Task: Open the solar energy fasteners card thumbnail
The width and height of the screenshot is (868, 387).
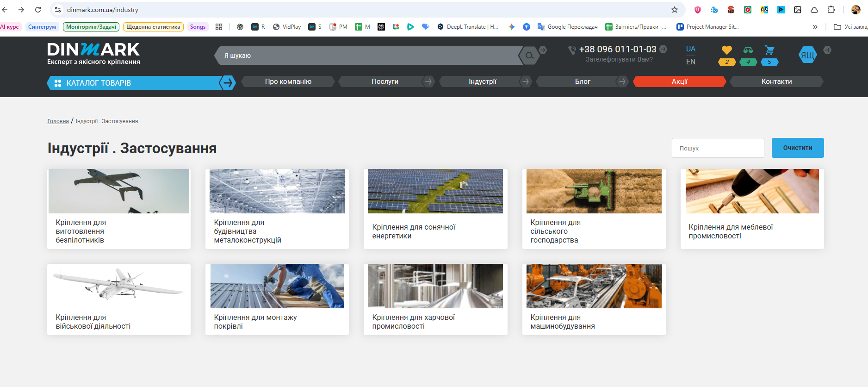Action: pos(435,191)
